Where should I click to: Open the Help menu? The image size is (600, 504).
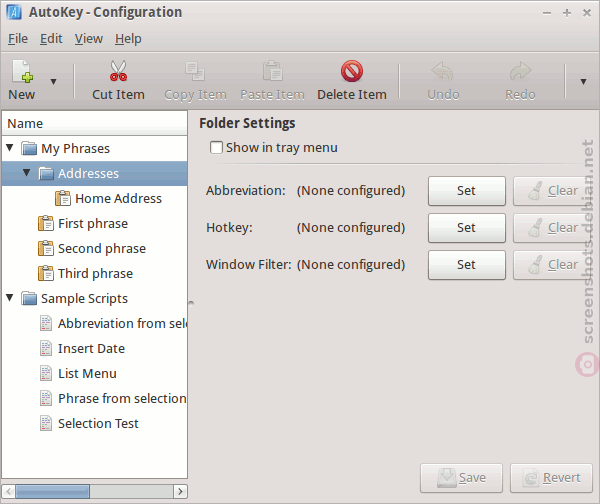128,39
